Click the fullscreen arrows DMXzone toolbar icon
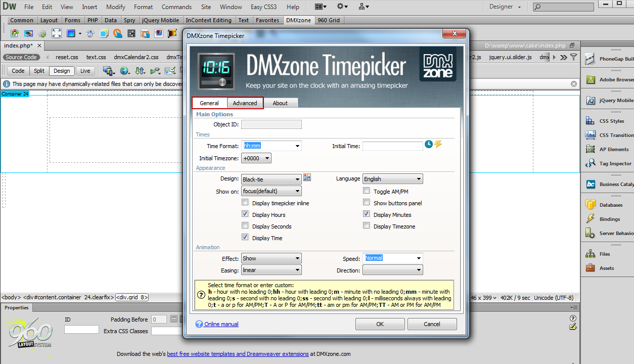Viewport: 634px width, 364px height. click(57, 33)
